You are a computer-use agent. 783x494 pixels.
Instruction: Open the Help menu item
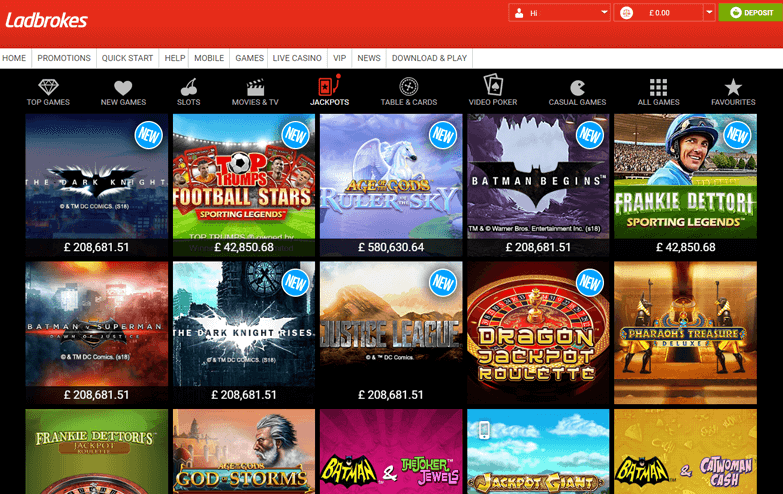point(175,58)
